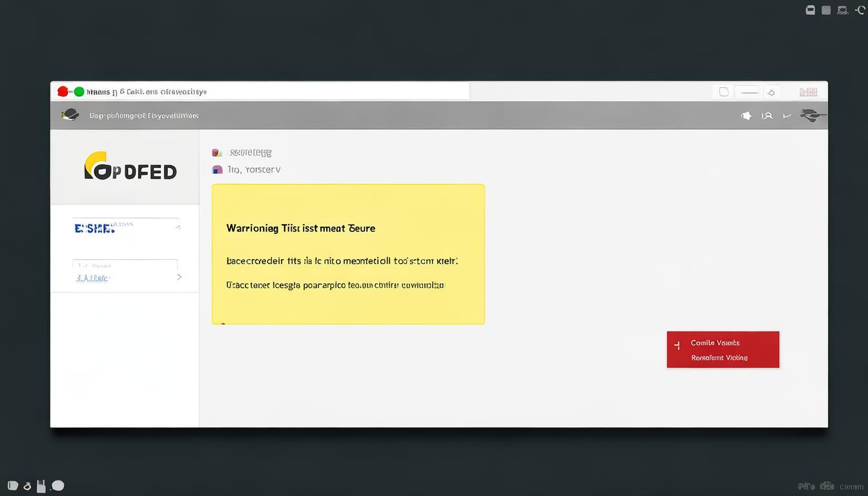Image resolution: width=868 pixels, height=496 pixels.
Task: Click the hat logo icon in gray toolbar
Action: (70, 115)
